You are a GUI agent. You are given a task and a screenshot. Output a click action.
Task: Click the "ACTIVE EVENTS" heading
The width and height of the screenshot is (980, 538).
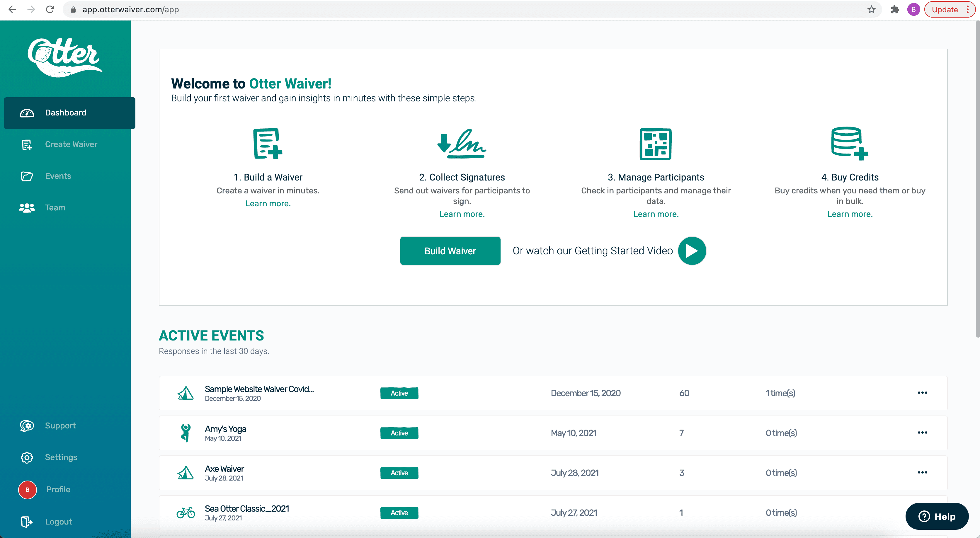tap(211, 336)
